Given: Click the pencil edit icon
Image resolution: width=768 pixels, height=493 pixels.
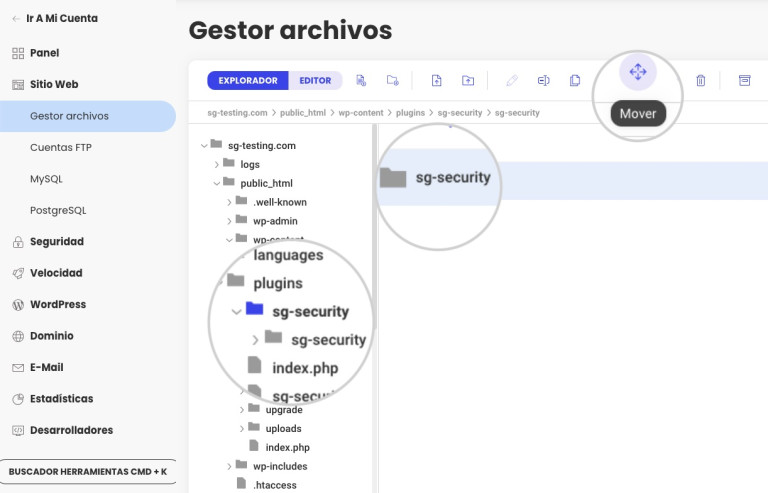Looking at the screenshot, I should coord(512,80).
